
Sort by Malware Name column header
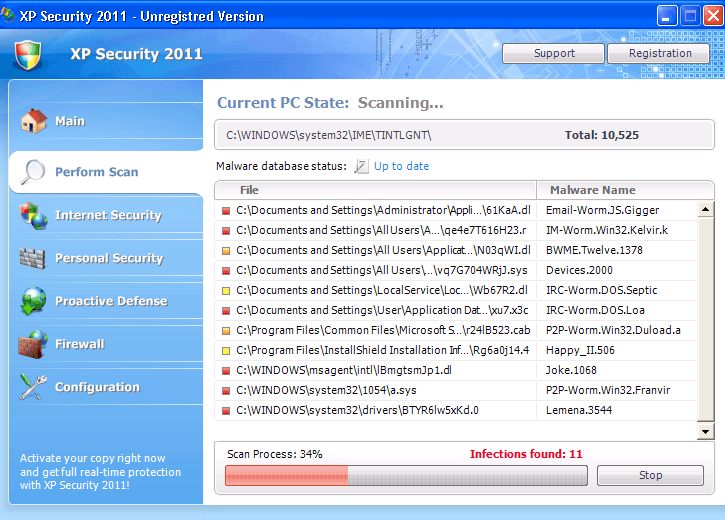590,190
